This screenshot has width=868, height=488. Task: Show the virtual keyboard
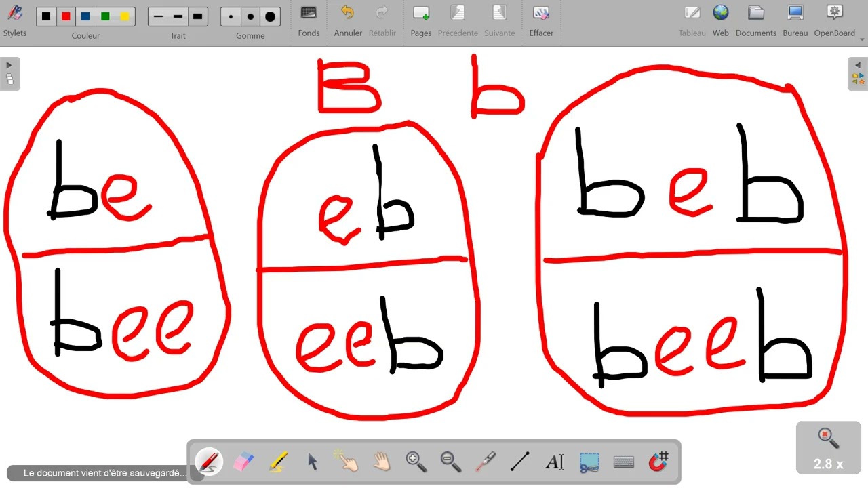624,462
